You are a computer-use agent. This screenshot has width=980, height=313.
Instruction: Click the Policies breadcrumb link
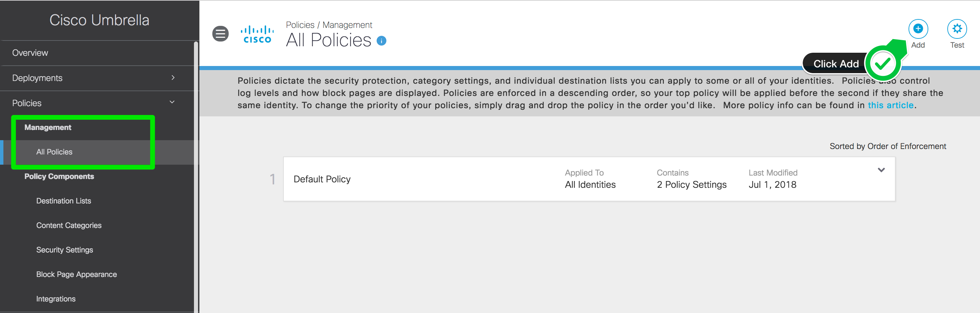(300, 25)
